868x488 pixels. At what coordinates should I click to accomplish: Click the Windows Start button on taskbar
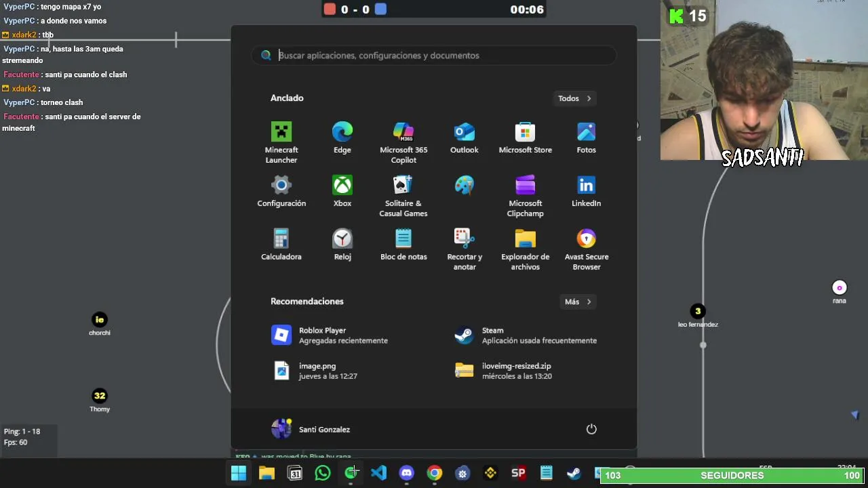(239, 474)
